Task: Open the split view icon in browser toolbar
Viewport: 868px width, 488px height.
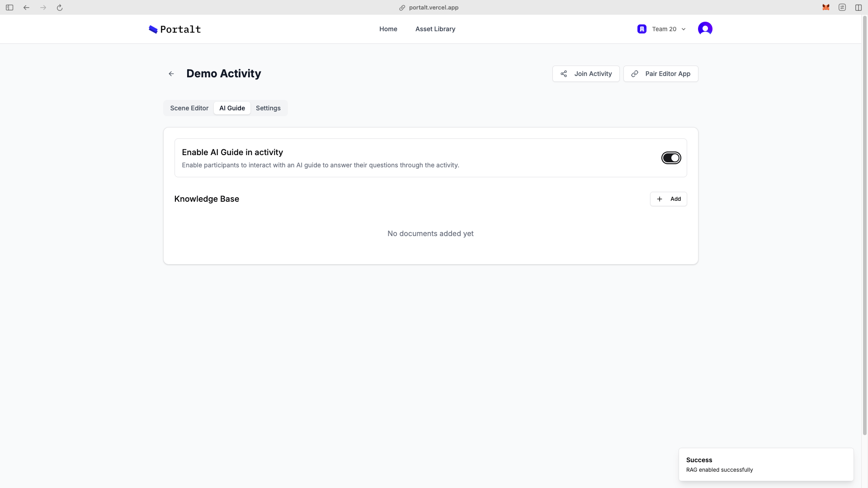Action: click(858, 8)
